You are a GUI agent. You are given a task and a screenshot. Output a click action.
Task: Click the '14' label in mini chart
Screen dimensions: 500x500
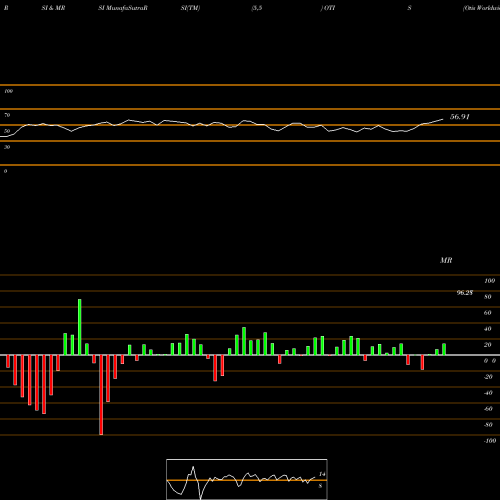322,474
